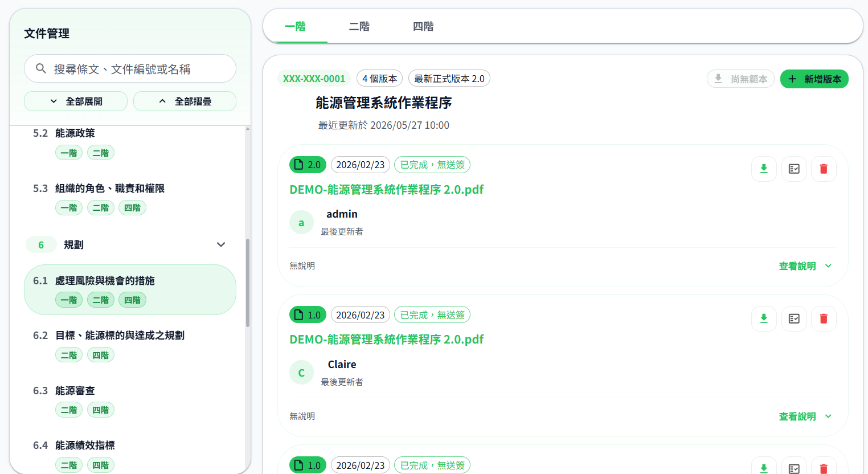Expand 查看說明 for Claire's version 1.0

(x=805, y=416)
